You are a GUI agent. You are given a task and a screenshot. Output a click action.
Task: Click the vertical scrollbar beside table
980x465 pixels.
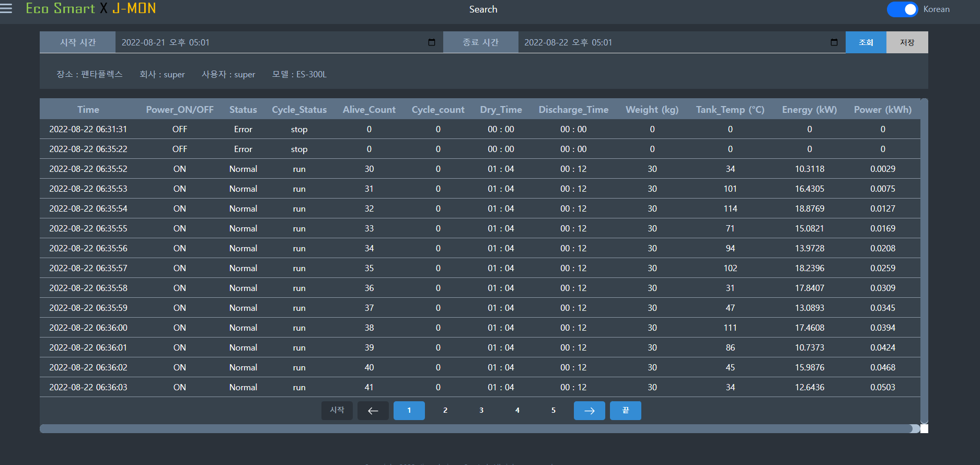[x=924, y=261]
